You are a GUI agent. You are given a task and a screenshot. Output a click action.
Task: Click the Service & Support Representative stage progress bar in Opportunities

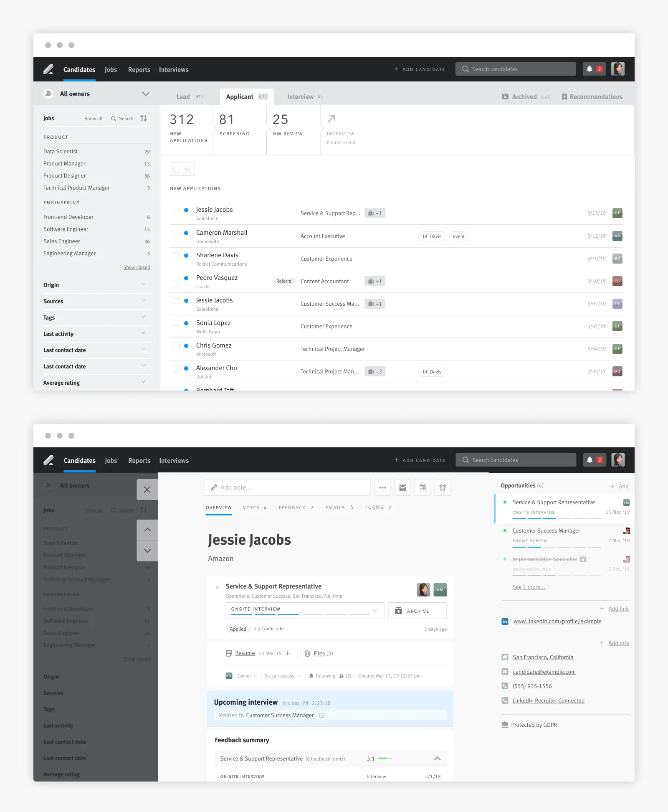coord(557,518)
